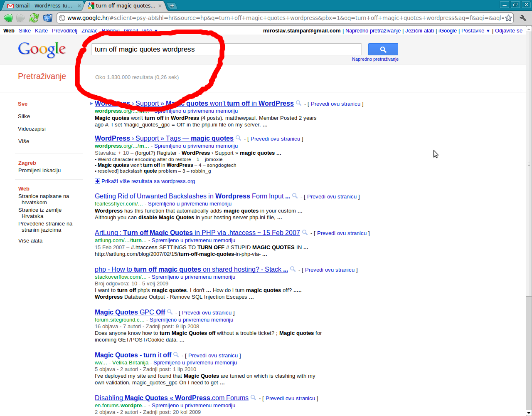532x416 pixels.
Task: Click the Google logo
Action: (x=42, y=50)
